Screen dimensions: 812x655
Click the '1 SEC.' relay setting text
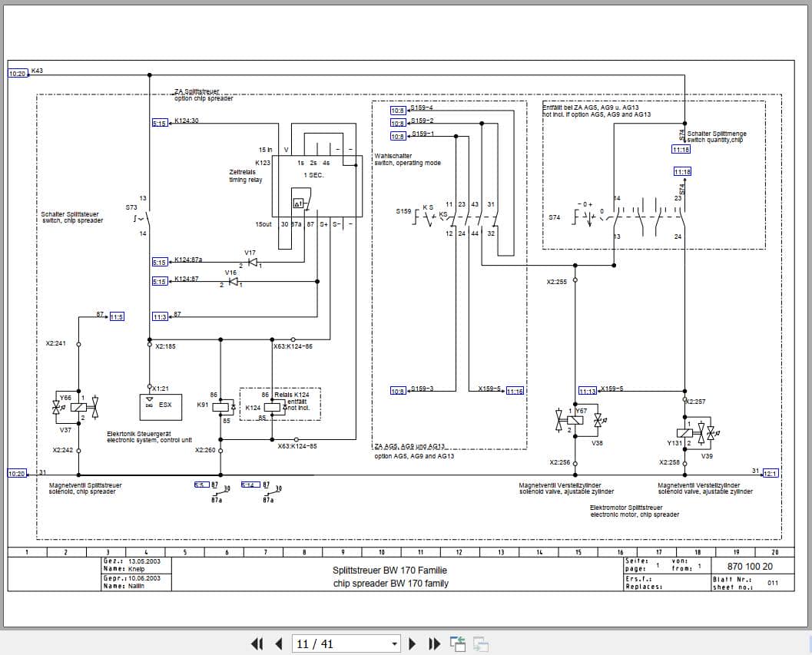[313, 175]
